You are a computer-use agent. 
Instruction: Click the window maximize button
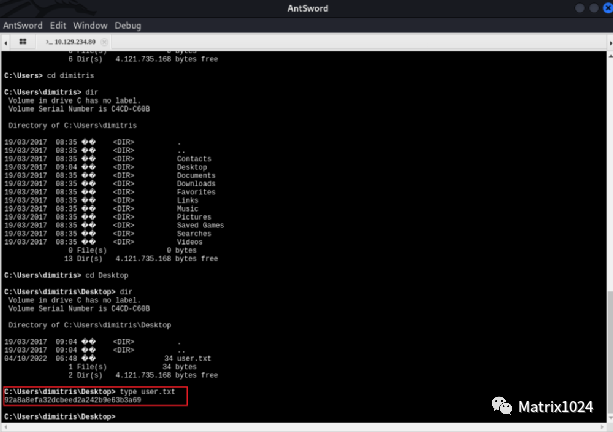coord(594,8)
